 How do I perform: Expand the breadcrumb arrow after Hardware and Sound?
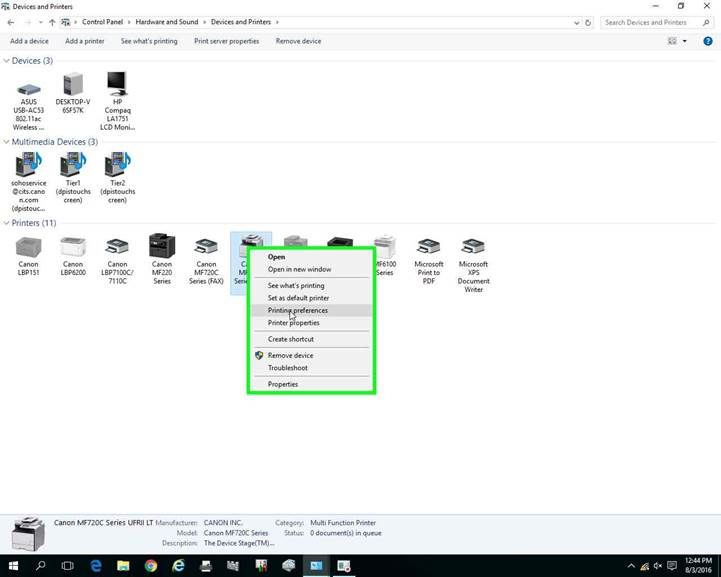coord(205,22)
